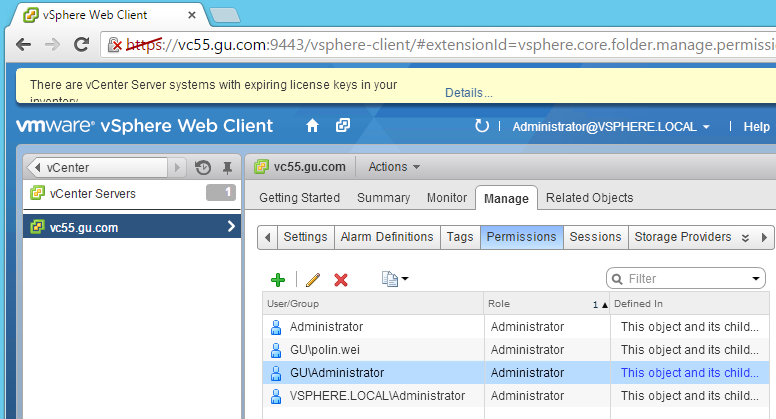The image size is (776, 419).
Task: Pin the navigator panel with pin icon
Action: point(227,167)
